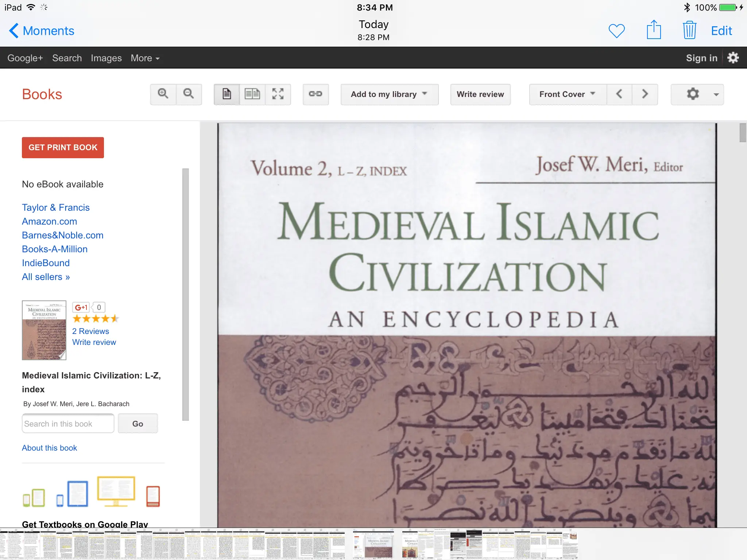Click the zoom in magnifier icon
The image size is (747, 560).
[x=163, y=94]
